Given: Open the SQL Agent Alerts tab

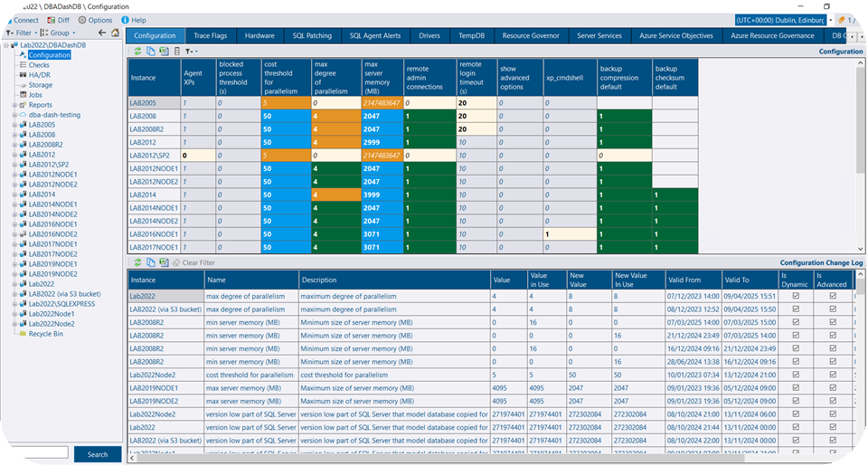Looking at the screenshot, I should pyautogui.click(x=375, y=35).
